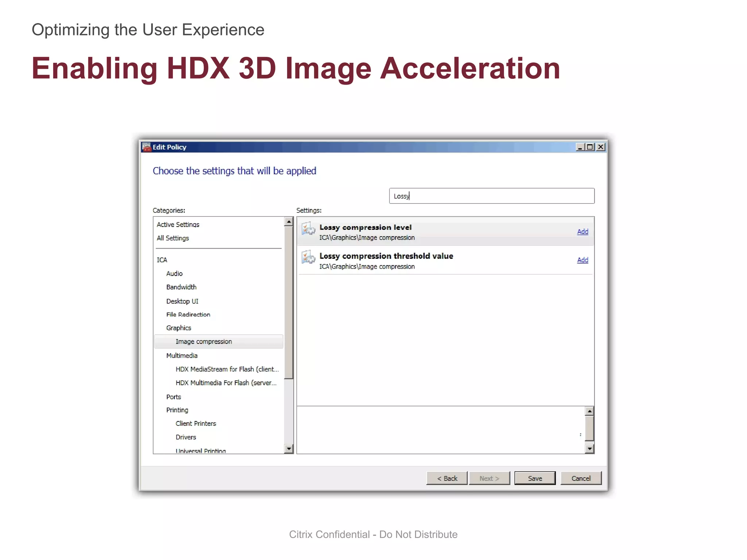Select the Printing category
Image resolution: width=747 pixels, height=560 pixels.
[177, 410]
